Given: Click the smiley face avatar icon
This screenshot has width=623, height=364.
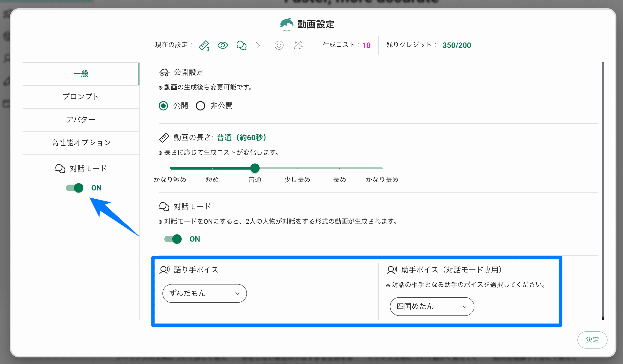Looking at the screenshot, I should 279,45.
